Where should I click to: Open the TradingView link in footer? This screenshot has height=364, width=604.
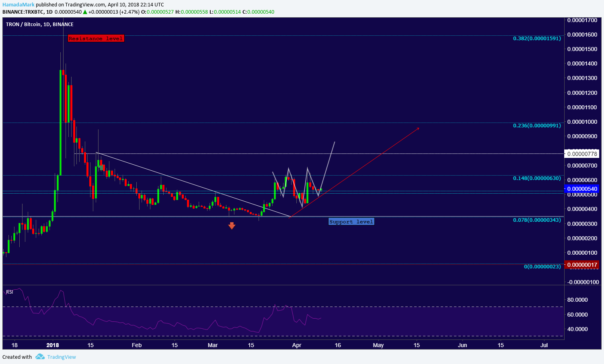coord(62,357)
